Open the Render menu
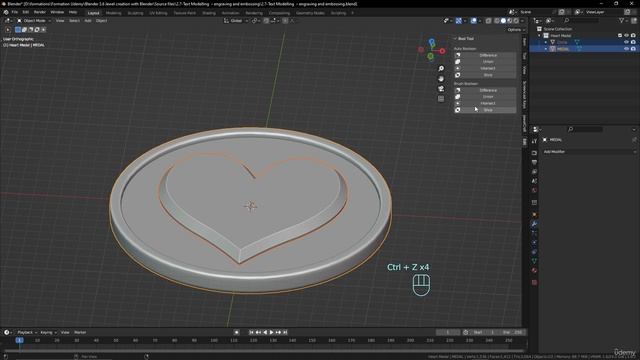Image resolution: width=640 pixels, height=360 pixels. click(40, 12)
